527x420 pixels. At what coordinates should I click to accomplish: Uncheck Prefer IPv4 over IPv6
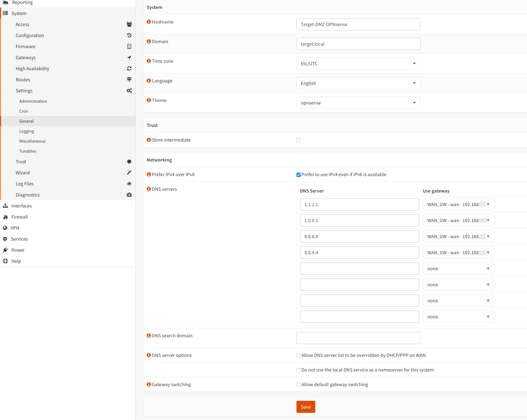(299, 175)
